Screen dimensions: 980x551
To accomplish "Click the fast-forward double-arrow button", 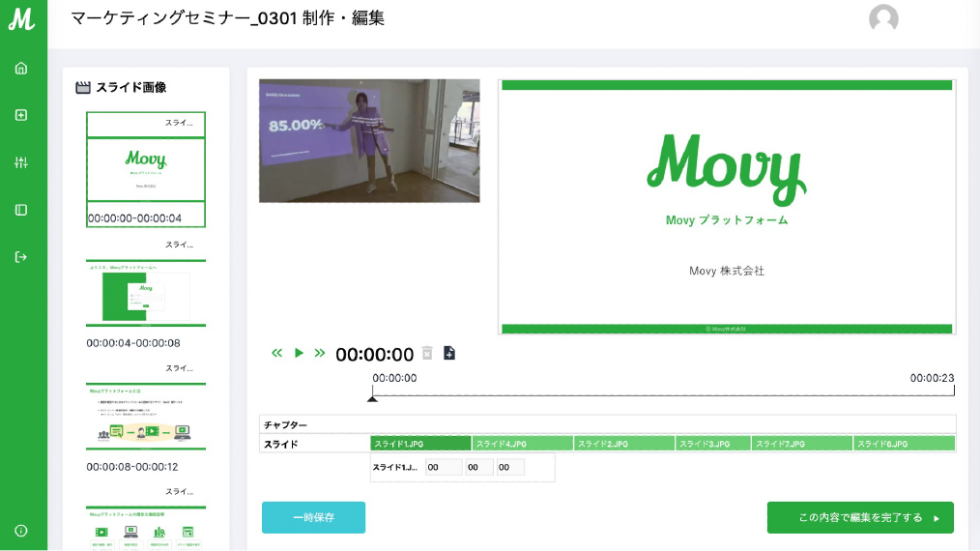I will point(320,353).
